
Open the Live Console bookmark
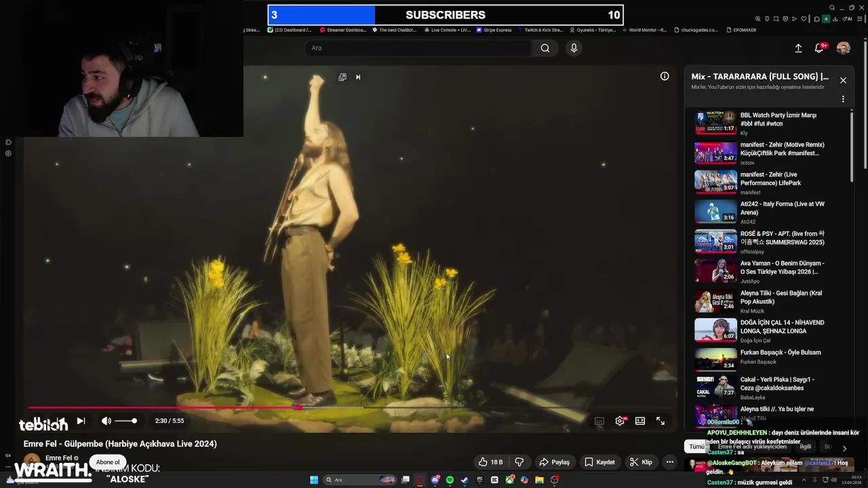[447, 30]
